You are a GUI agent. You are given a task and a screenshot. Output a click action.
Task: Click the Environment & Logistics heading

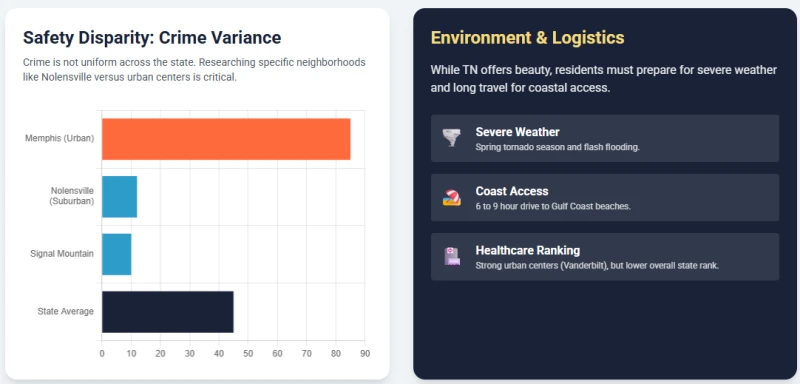point(527,38)
